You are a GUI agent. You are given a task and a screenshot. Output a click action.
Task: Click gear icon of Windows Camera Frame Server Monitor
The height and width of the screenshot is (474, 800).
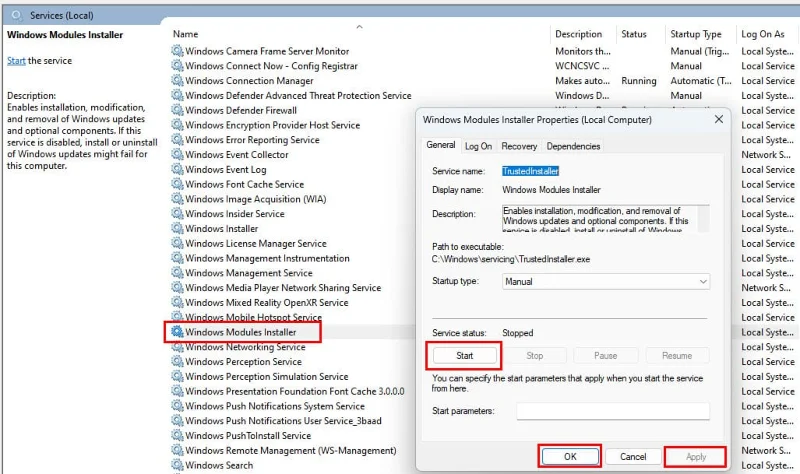(177, 51)
